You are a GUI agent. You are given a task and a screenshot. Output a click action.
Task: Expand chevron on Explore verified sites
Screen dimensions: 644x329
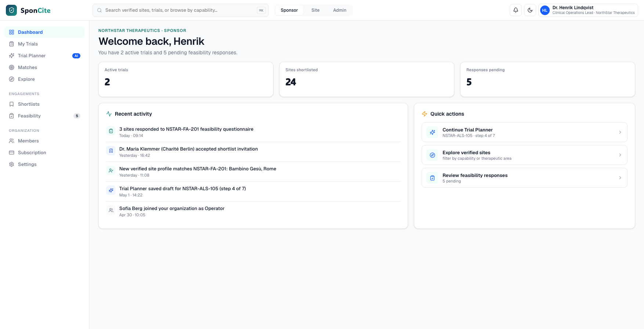(x=620, y=155)
